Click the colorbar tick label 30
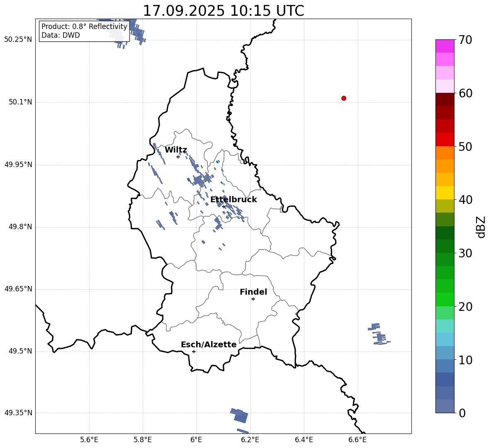Image resolution: width=491 pixels, height=448 pixels. point(466,253)
